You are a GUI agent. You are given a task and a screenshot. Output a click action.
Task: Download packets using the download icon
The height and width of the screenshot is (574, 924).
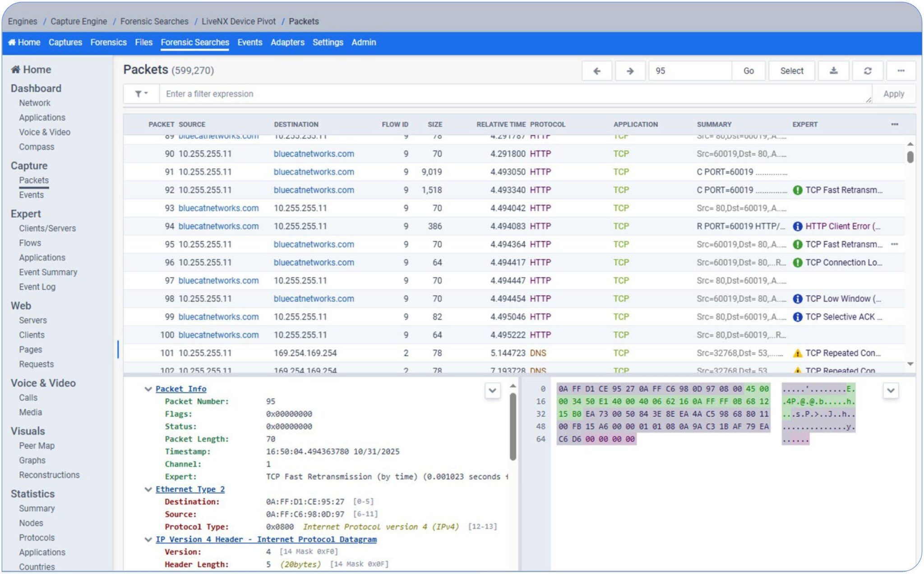[833, 71]
